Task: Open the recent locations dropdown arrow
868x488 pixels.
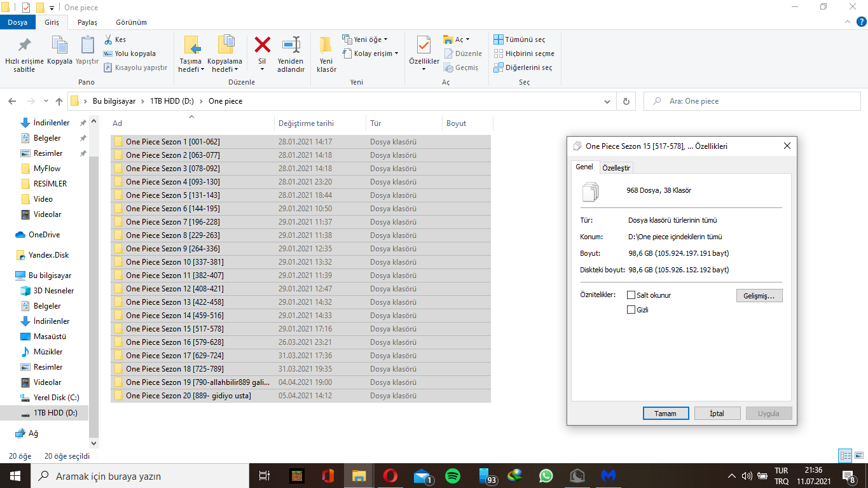Action: 45,101
